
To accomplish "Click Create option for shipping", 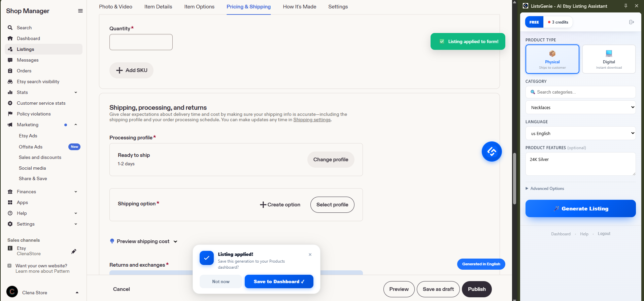I will pyautogui.click(x=280, y=205).
